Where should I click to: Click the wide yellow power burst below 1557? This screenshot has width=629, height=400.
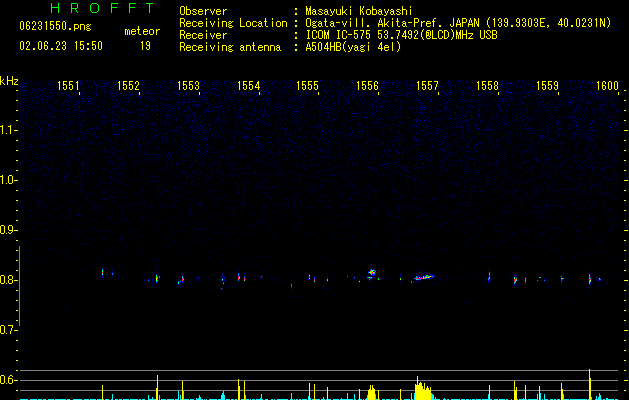tap(423, 391)
